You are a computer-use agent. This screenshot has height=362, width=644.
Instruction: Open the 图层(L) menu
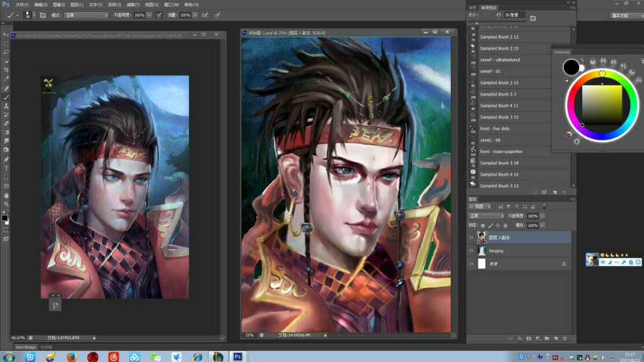[77, 5]
